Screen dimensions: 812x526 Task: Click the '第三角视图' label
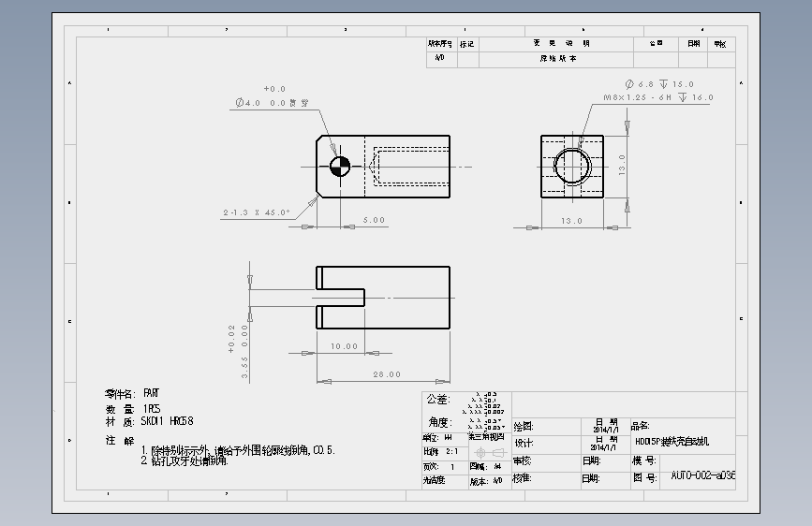487,437
